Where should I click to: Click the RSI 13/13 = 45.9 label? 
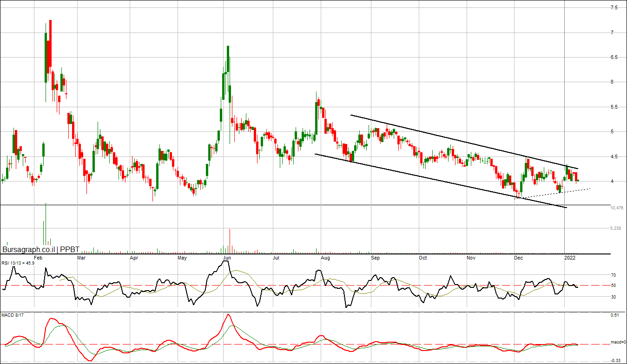tap(19, 263)
